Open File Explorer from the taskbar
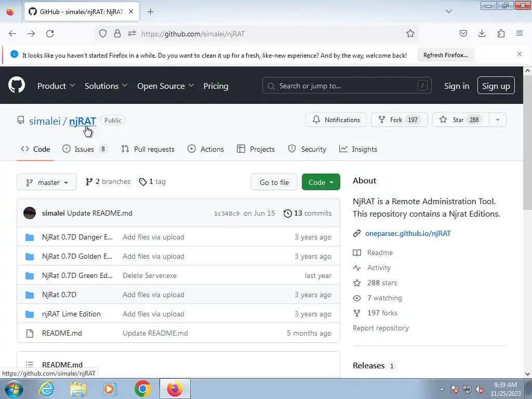 (x=78, y=389)
